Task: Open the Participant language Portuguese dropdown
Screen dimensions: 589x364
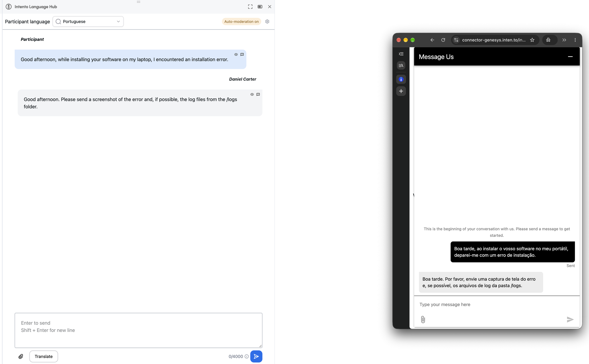Action: [88, 21]
